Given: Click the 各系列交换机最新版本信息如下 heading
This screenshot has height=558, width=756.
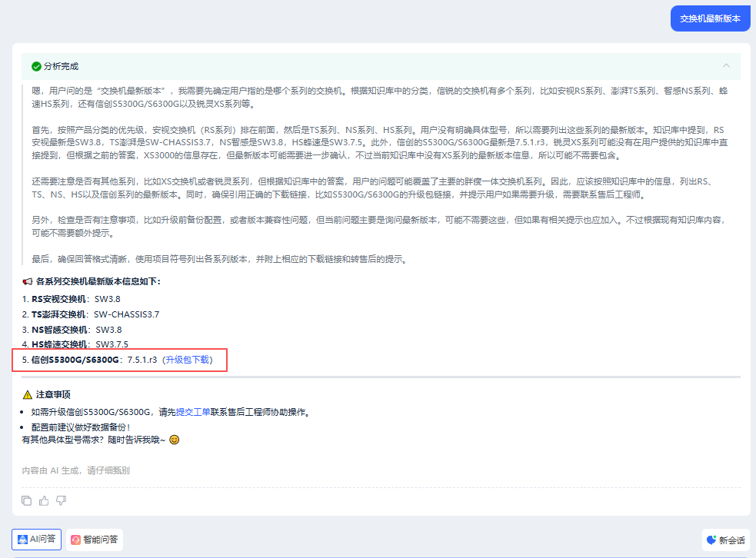Looking at the screenshot, I should point(98,281).
